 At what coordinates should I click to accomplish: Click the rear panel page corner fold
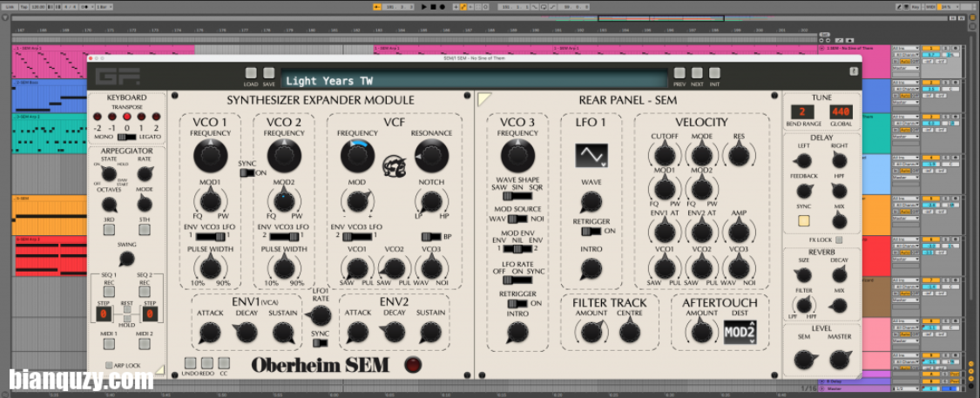pyautogui.click(x=483, y=98)
